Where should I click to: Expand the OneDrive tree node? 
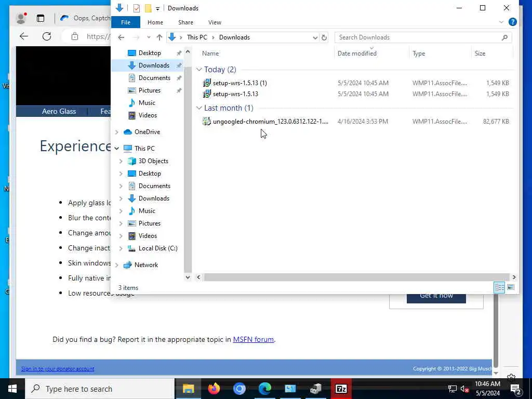click(117, 132)
